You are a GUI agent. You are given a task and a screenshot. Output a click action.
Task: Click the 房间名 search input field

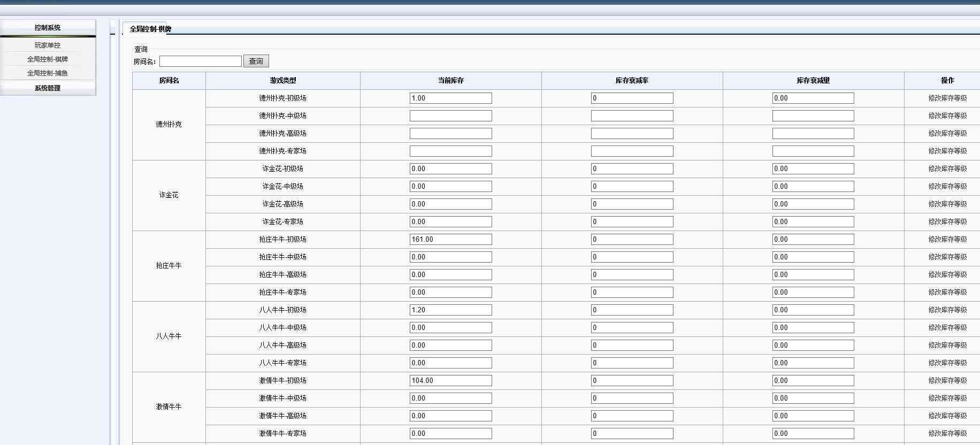[x=200, y=62]
